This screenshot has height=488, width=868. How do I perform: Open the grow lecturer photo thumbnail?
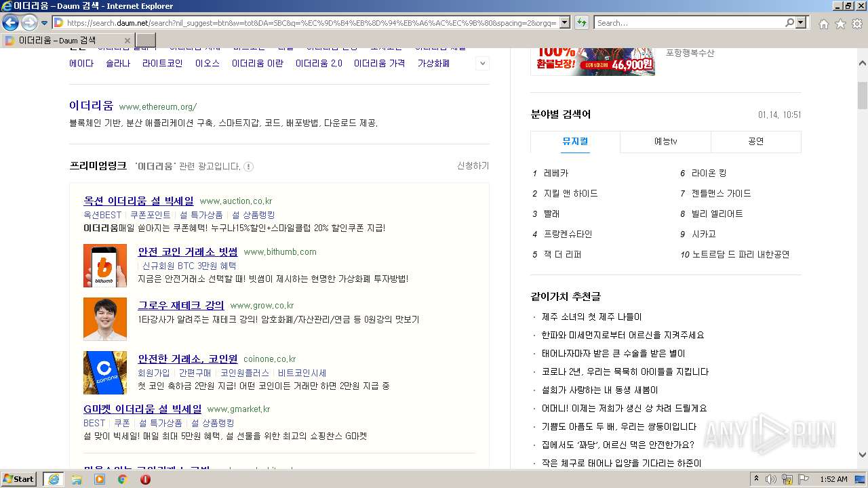pyautogui.click(x=105, y=319)
